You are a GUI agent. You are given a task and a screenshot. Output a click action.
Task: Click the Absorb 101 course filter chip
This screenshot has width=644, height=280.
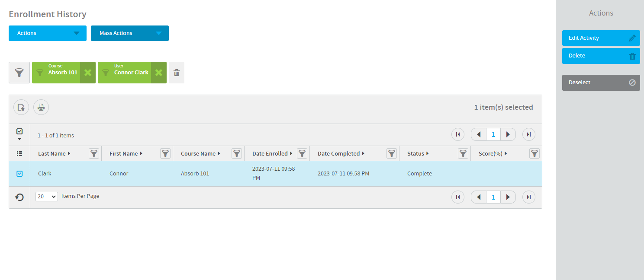click(56, 73)
